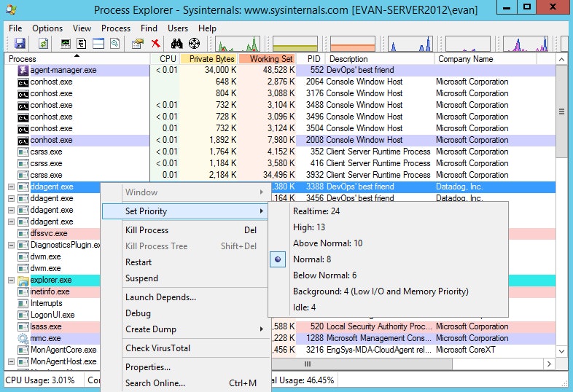This screenshot has height=392, width=573.
Task: Click the vertical scrollbar down arrow
Action: point(561,351)
